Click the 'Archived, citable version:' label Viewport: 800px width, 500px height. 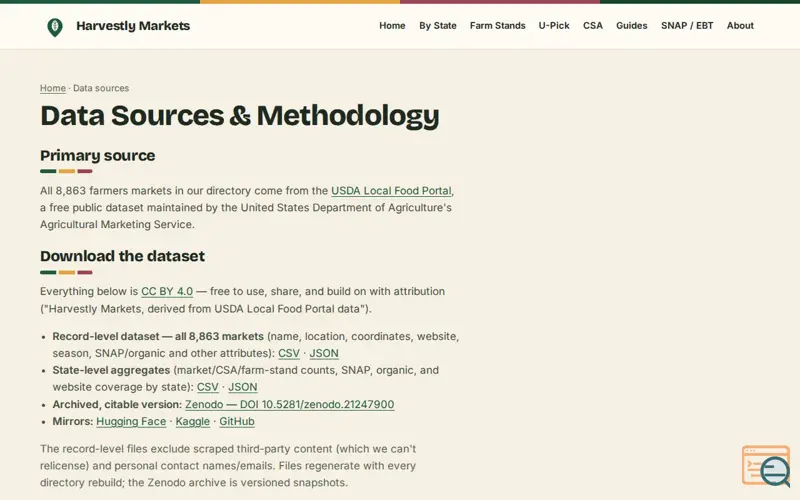(117, 405)
